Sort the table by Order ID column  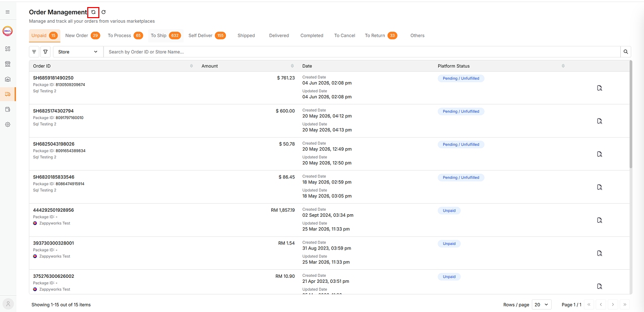pos(191,66)
